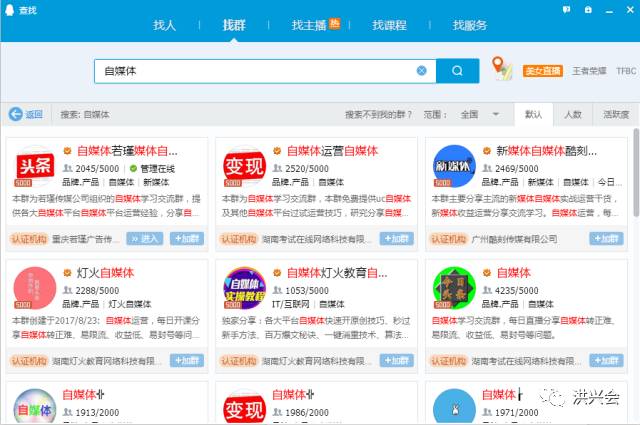This screenshot has height=425, width=640.
Task: Open the green avatar of 4235/5000 group
Action: pyautogui.click(x=454, y=288)
